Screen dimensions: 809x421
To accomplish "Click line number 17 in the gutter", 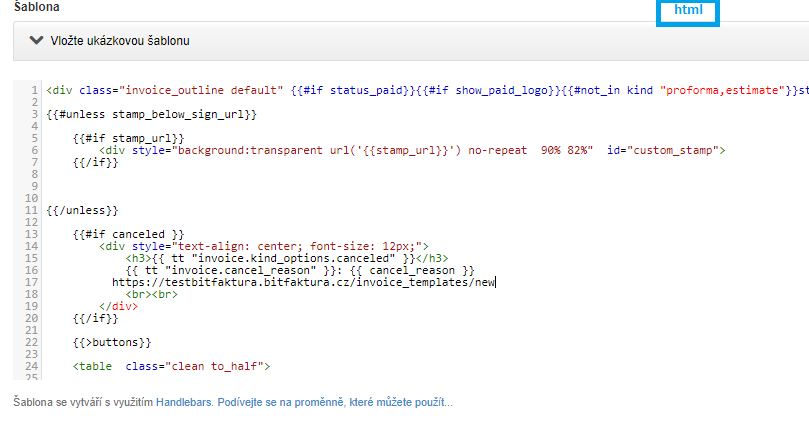I will click(31, 282).
